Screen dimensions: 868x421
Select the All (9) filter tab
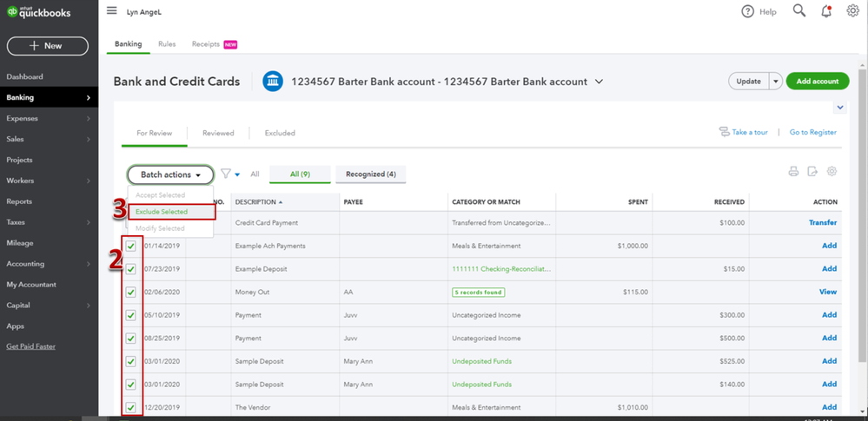300,174
